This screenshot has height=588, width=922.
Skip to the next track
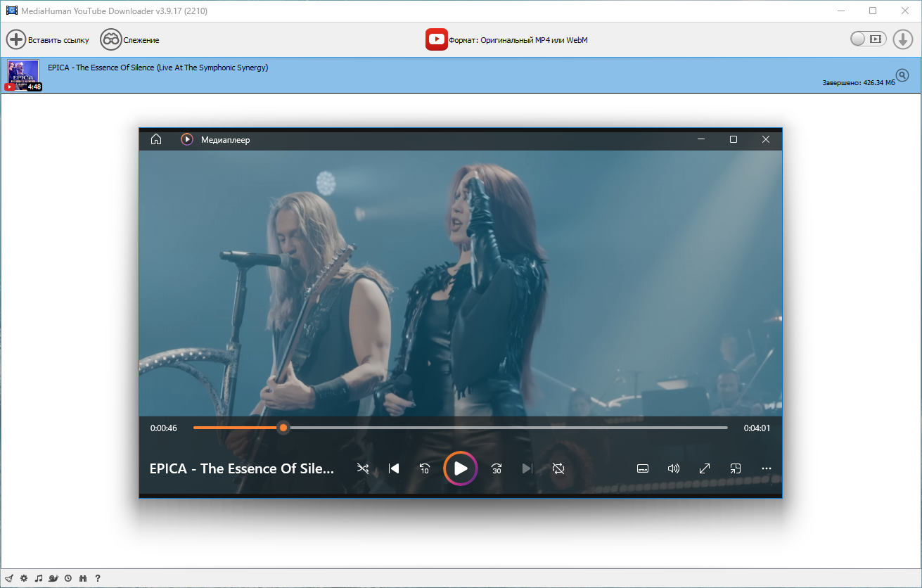click(x=527, y=468)
